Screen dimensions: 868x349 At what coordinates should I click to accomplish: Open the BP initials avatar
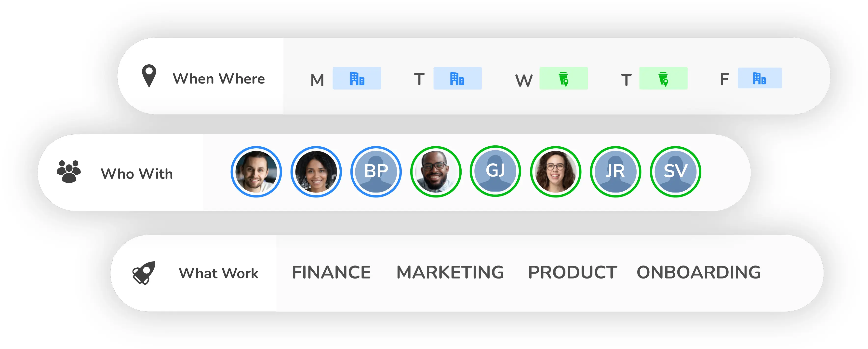pos(376,172)
